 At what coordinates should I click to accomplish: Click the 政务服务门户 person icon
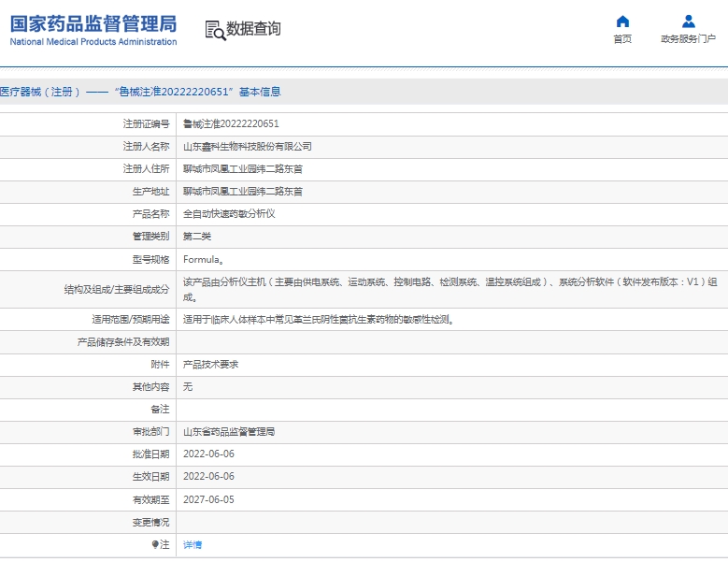(688, 22)
